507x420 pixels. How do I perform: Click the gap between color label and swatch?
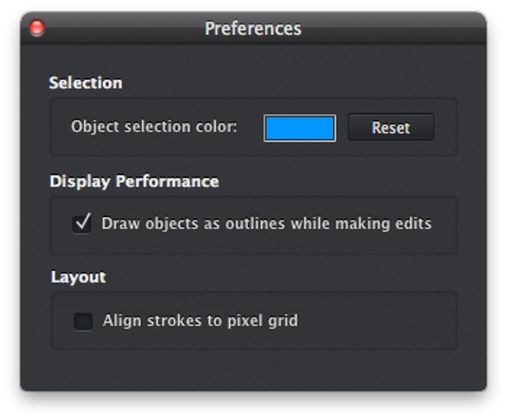251,127
